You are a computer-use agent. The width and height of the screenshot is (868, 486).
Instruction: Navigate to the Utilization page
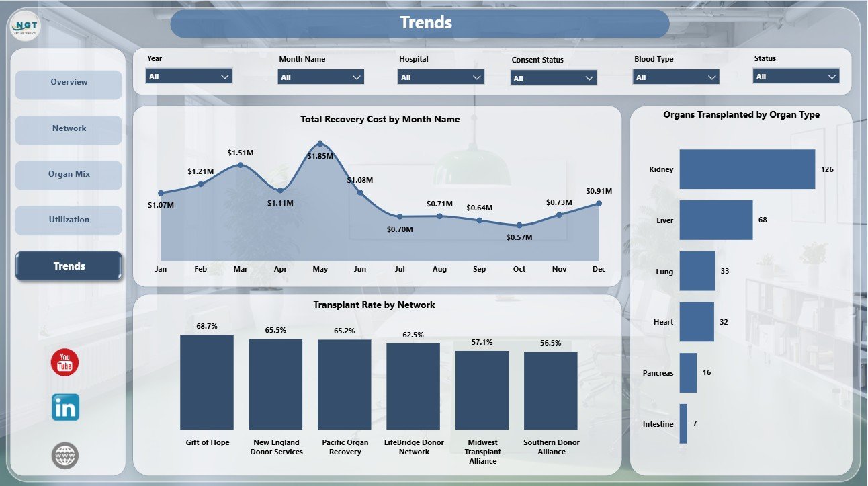(69, 220)
